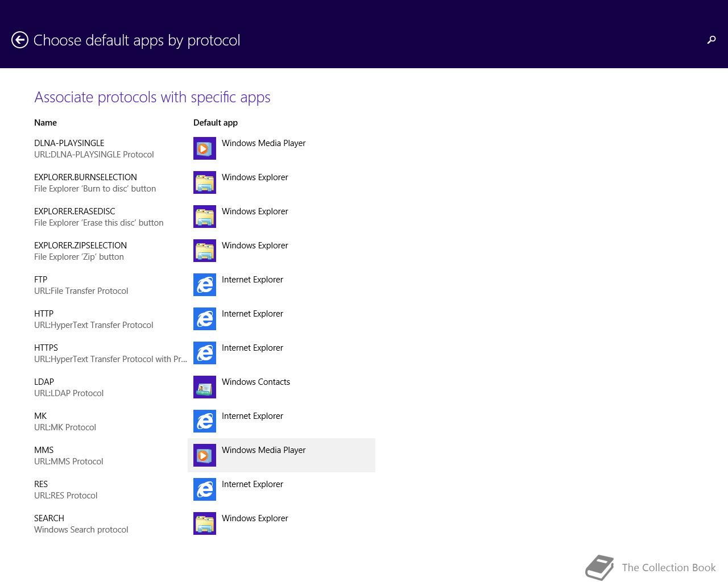728x582 pixels.
Task: Click the MK protocol name
Action: [x=40, y=416]
